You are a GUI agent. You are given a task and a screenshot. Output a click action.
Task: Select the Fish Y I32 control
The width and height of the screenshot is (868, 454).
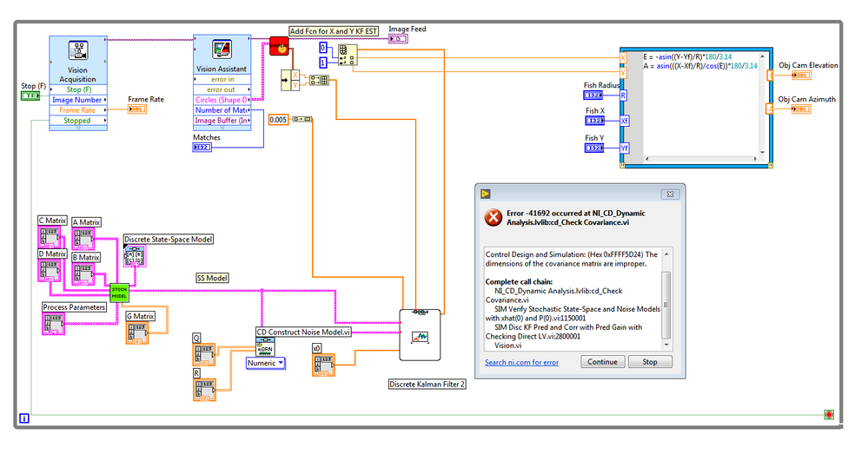[x=594, y=148]
